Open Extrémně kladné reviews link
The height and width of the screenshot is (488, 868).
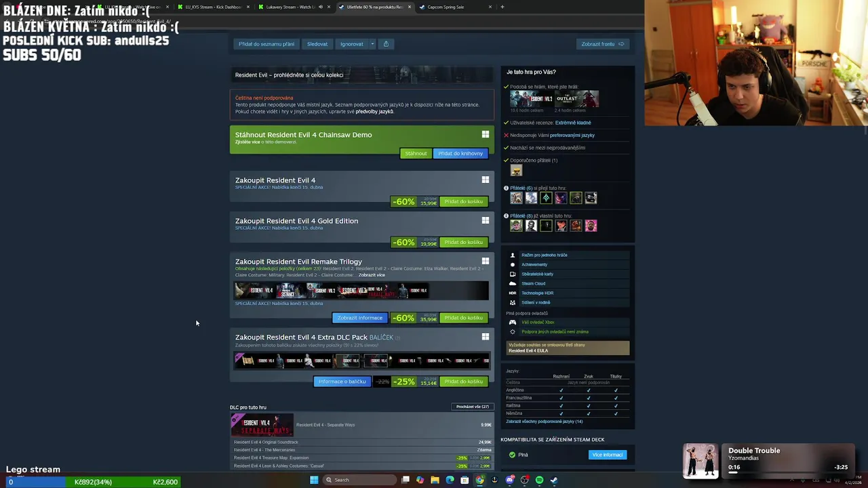click(573, 123)
